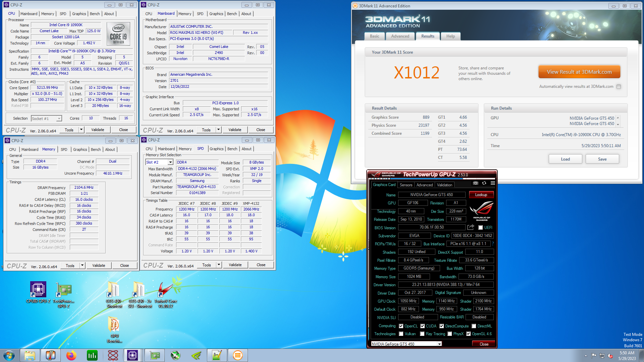Viewport: 644px width, 362px height.
Task: Expand Tools arrow in SPD window
Action: (219, 265)
